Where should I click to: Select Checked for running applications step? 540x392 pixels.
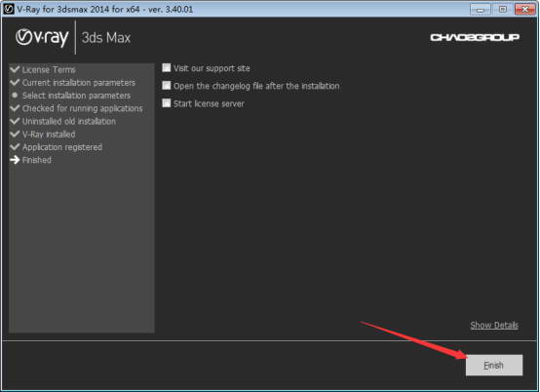click(82, 108)
